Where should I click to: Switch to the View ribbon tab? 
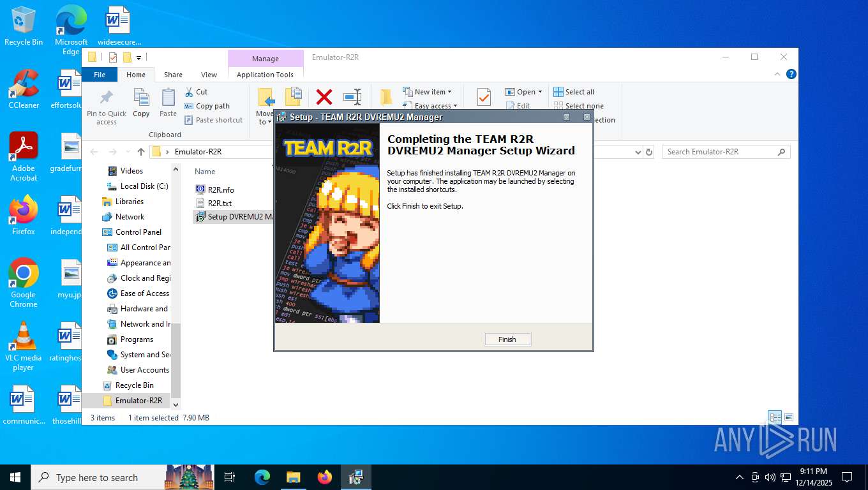[x=209, y=75]
